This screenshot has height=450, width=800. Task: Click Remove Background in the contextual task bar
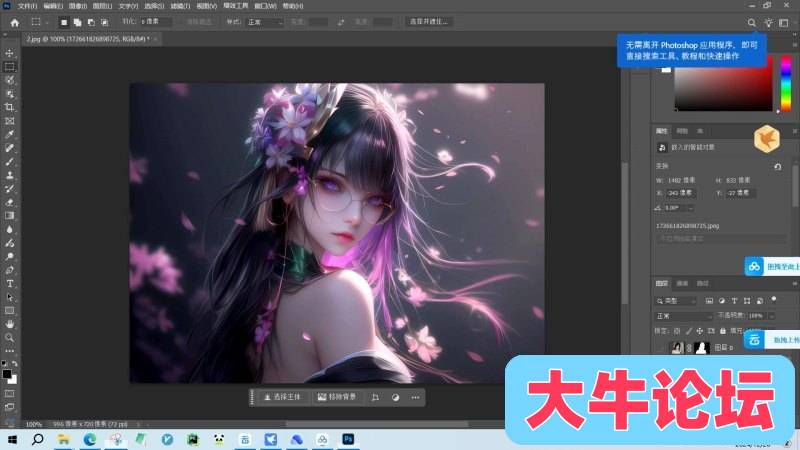(337, 397)
